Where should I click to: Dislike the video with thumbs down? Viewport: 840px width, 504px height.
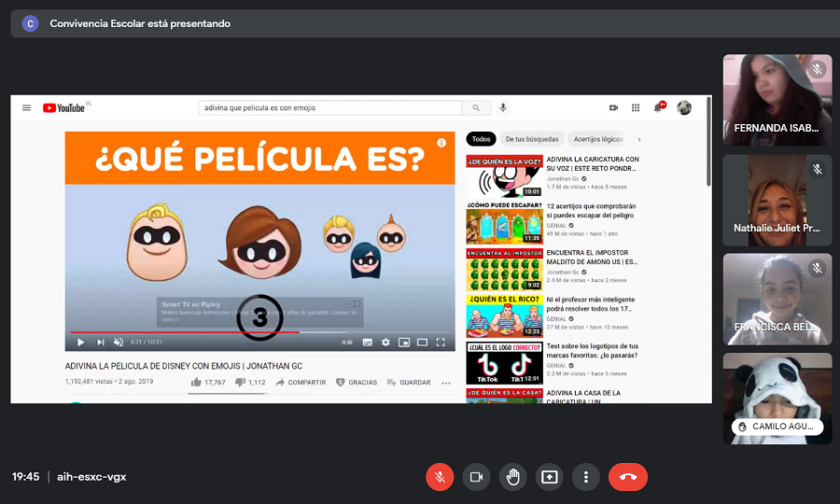click(x=250, y=383)
